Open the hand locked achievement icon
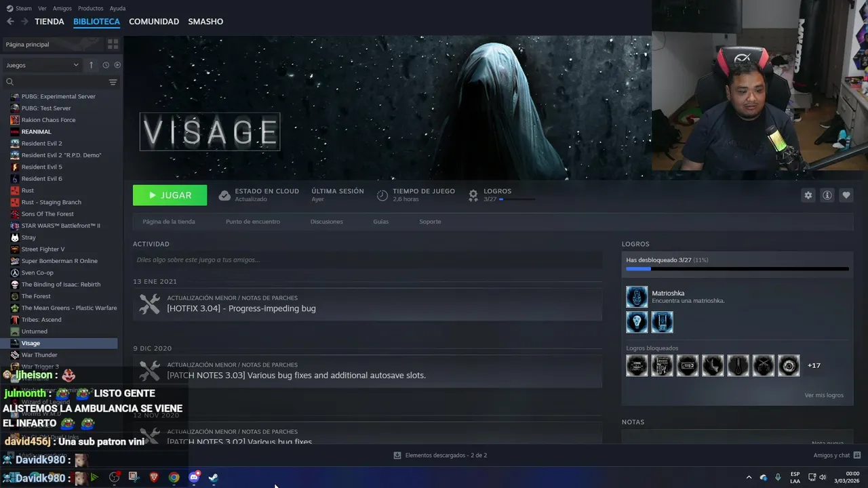868x488 pixels. point(713,365)
